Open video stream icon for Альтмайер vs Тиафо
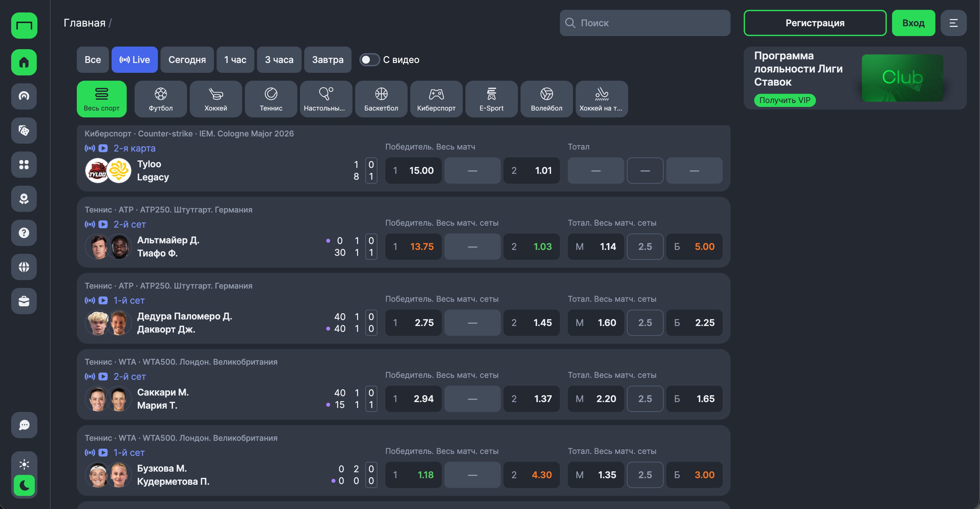Viewport: 980px width, 509px height. (x=103, y=224)
